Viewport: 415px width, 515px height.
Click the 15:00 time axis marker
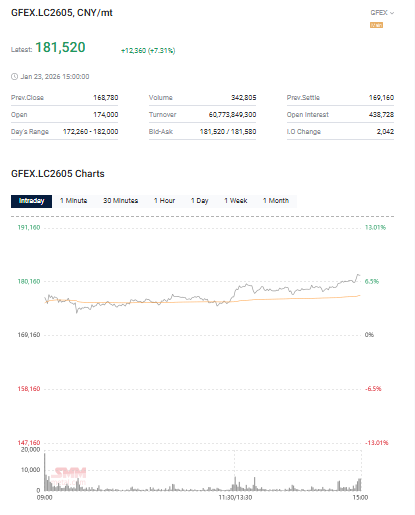[x=360, y=498]
